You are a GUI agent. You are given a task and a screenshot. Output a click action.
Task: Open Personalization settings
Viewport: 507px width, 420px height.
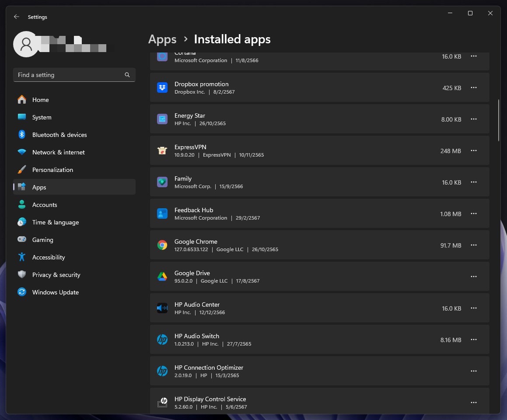[74, 170]
